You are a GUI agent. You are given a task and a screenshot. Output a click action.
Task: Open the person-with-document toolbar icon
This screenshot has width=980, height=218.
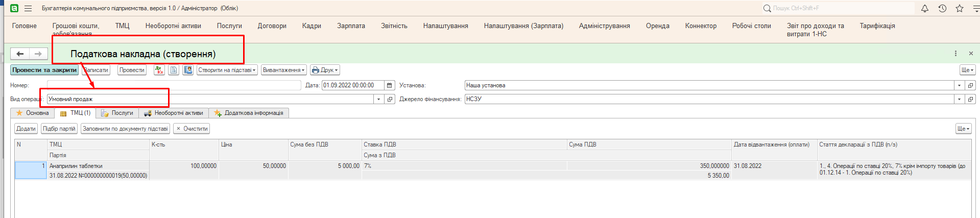[x=188, y=70]
